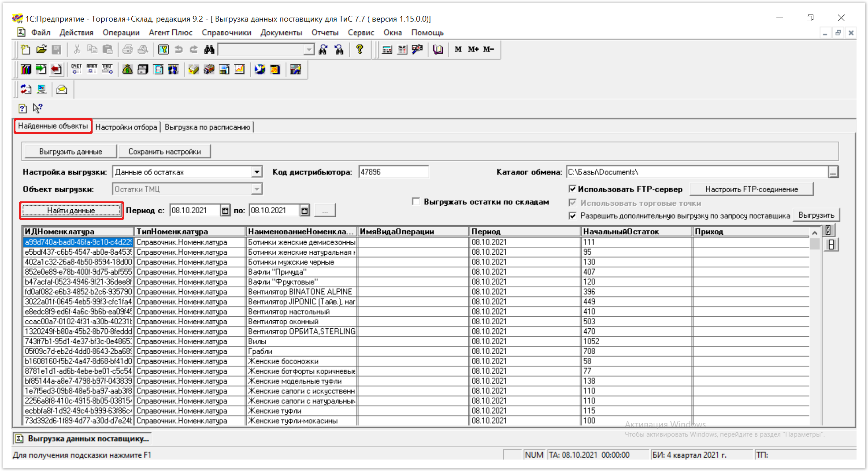This screenshot has height=471, width=868.
Task: Toggle Использовать торговые точки checkbox
Action: 572,203
